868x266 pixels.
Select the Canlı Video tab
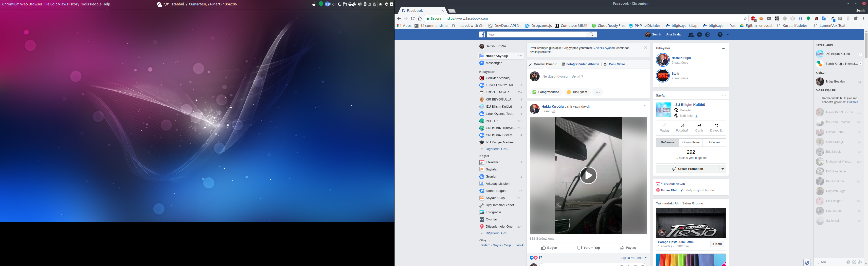tap(614, 64)
